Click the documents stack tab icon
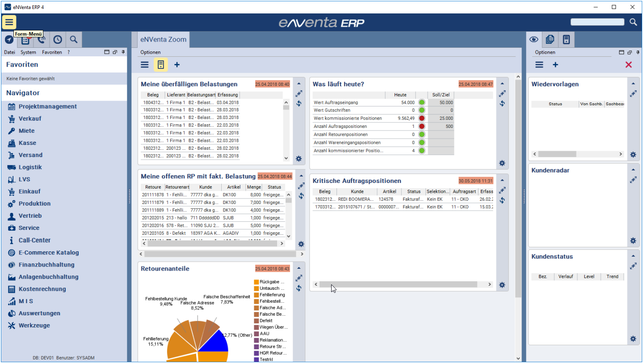Screen dimensions: 644x364 [550, 40]
